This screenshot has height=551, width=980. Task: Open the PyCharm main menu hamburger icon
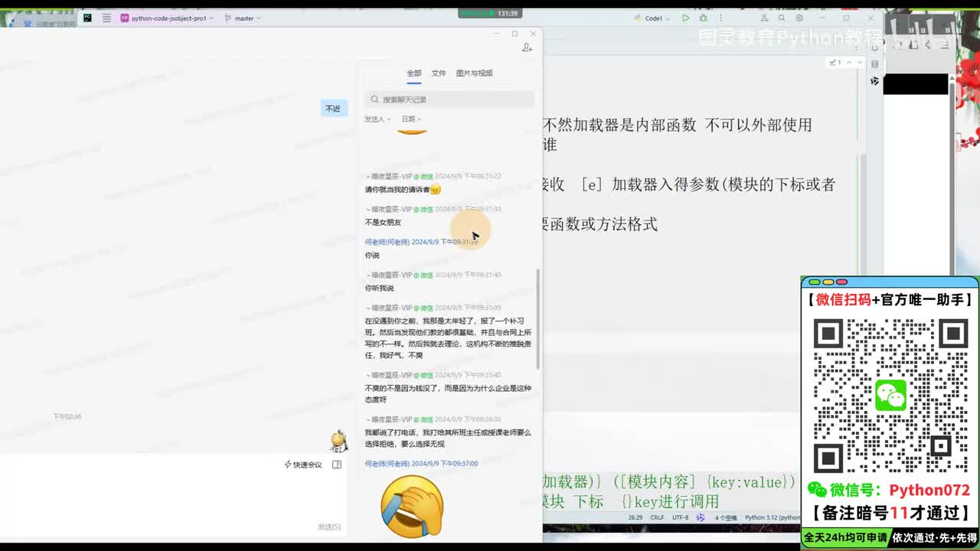106,18
